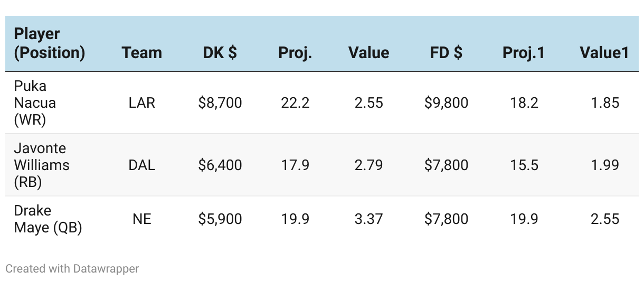Click the Team column header
This screenshot has width=644, height=281.
pyautogui.click(x=141, y=53)
